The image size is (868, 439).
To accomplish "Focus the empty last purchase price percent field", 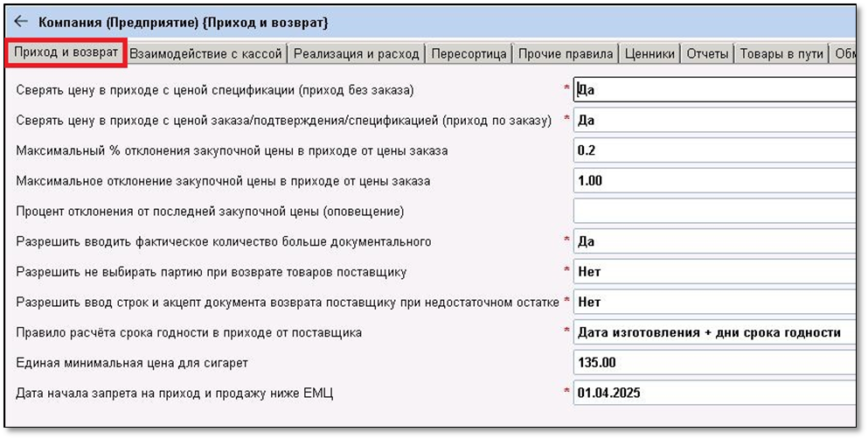I will pyautogui.click(x=713, y=211).
